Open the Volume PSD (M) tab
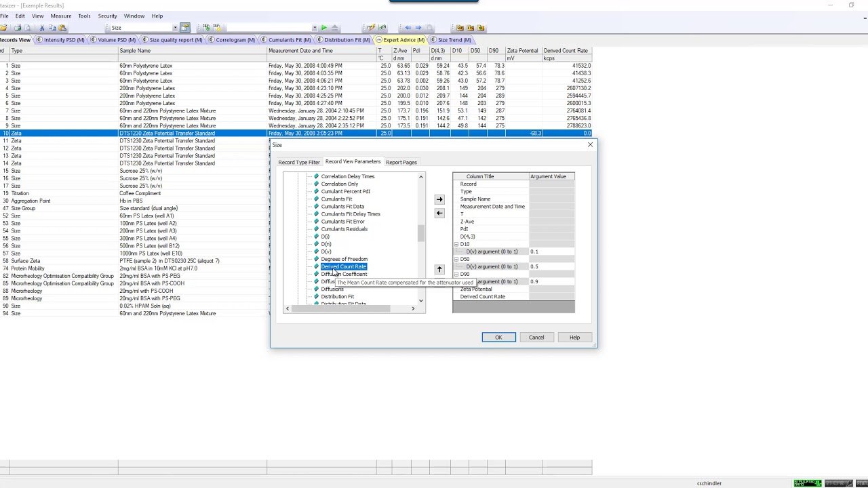Viewport: 868px width, 488px height. (112, 39)
